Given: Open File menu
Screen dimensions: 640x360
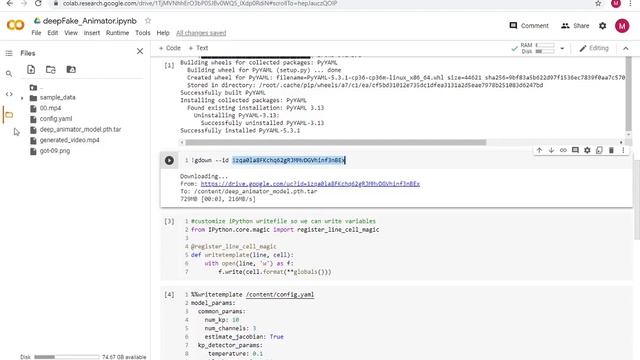Looking at the screenshot, I should (x=36, y=33).
